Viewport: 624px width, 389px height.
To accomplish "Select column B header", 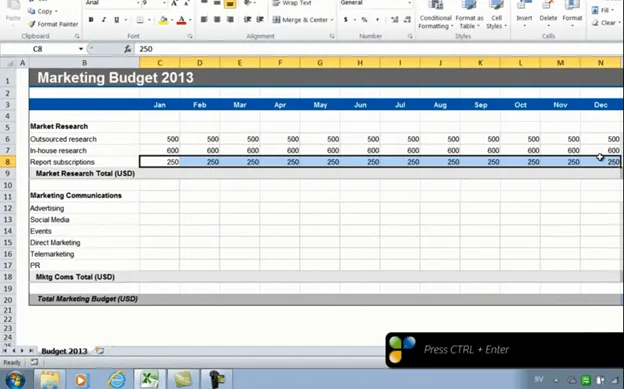I will pos(84,63).
